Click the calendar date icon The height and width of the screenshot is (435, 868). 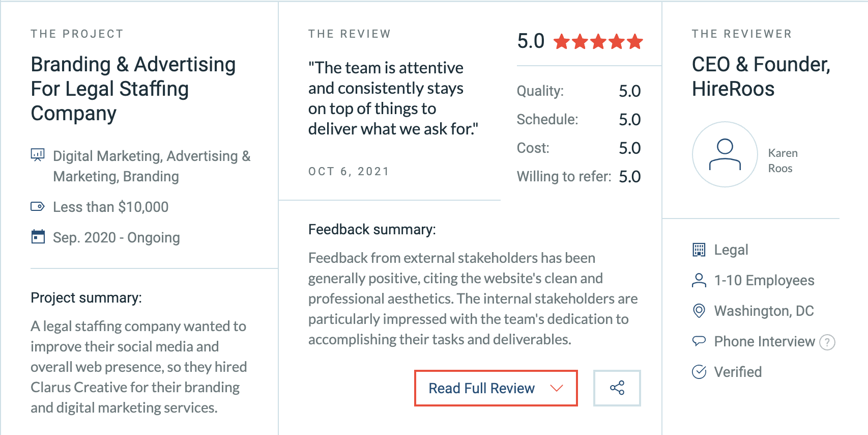coord(38,237)
